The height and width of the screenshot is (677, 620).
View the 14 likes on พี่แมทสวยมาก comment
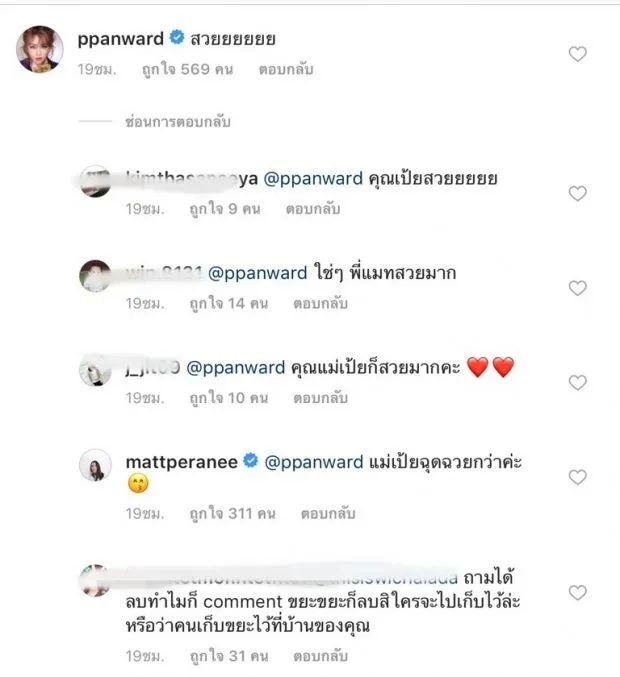(x=228, y=304)
